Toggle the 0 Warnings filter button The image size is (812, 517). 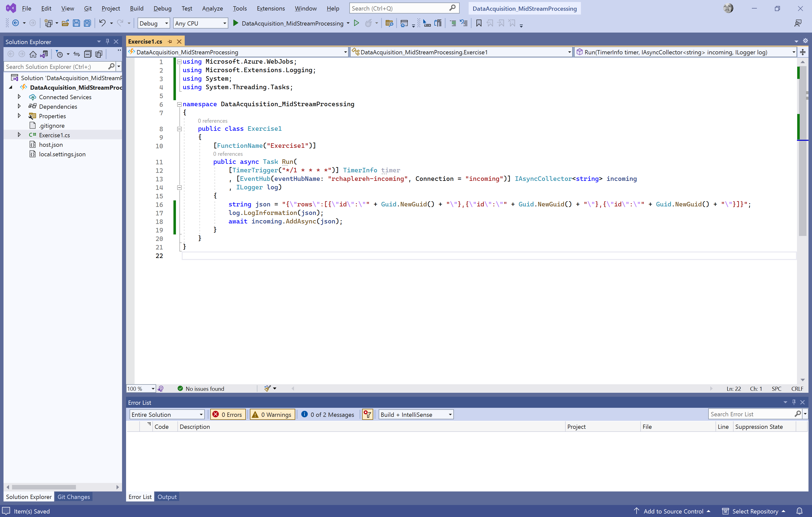pos(272,414)
